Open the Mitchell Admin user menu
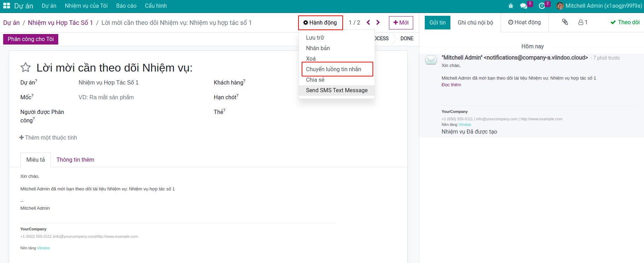644x263 pixels. (599, 6)
